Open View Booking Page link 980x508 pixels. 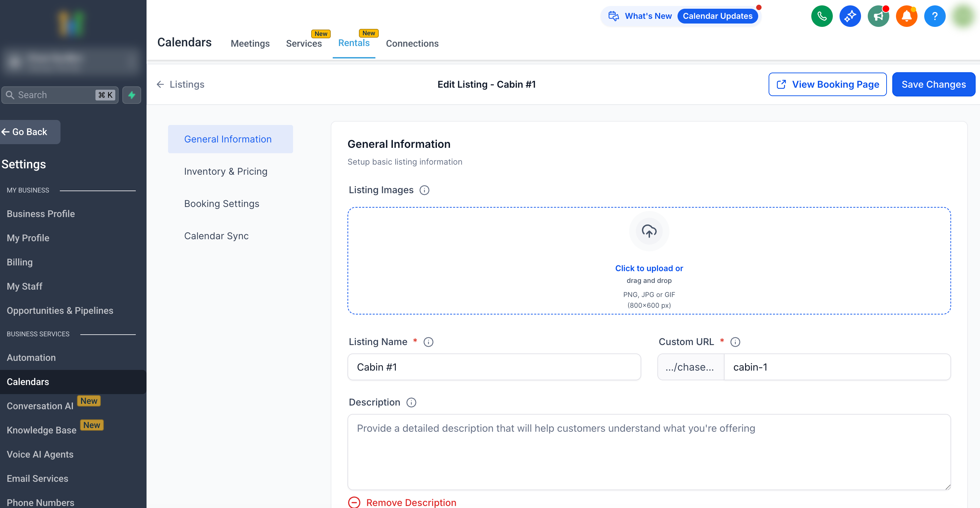(827, 84)
